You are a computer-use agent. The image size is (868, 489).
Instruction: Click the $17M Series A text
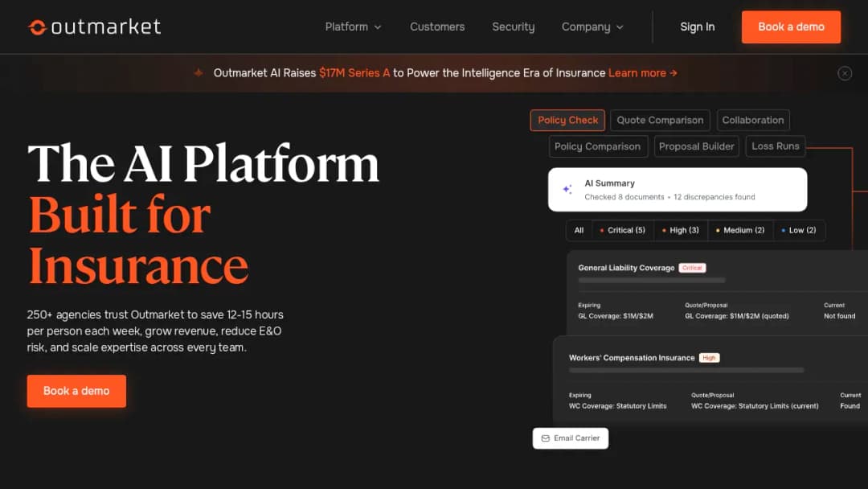coord(354,73)
